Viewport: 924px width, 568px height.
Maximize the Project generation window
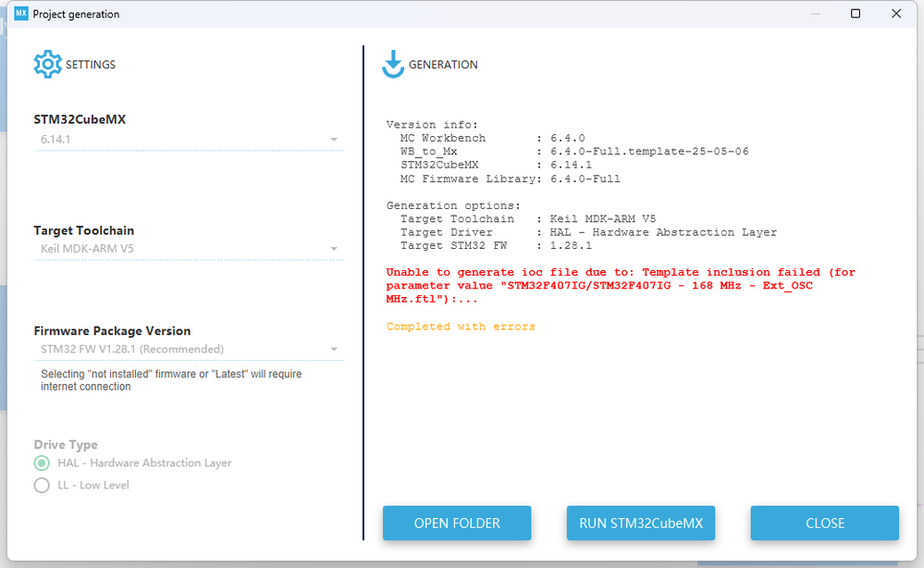point(856,14)
